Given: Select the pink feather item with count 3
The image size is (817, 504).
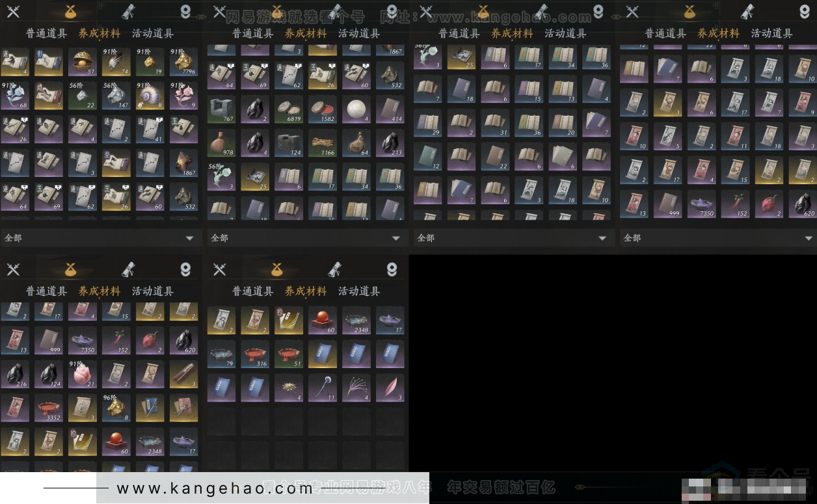Looking at the screenshot, I should coord(390,388).
